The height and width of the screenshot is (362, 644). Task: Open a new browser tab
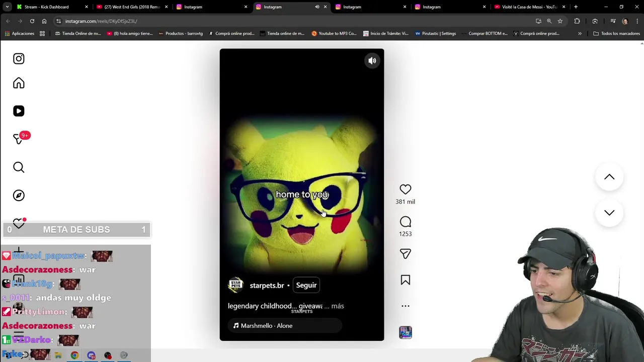pyautogui.click(x=576, y=7)
